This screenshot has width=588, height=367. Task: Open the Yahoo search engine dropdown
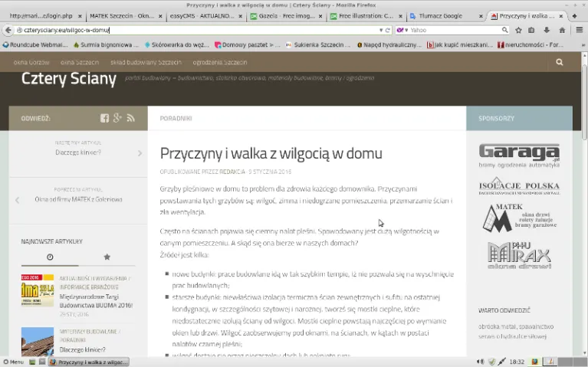402,30
